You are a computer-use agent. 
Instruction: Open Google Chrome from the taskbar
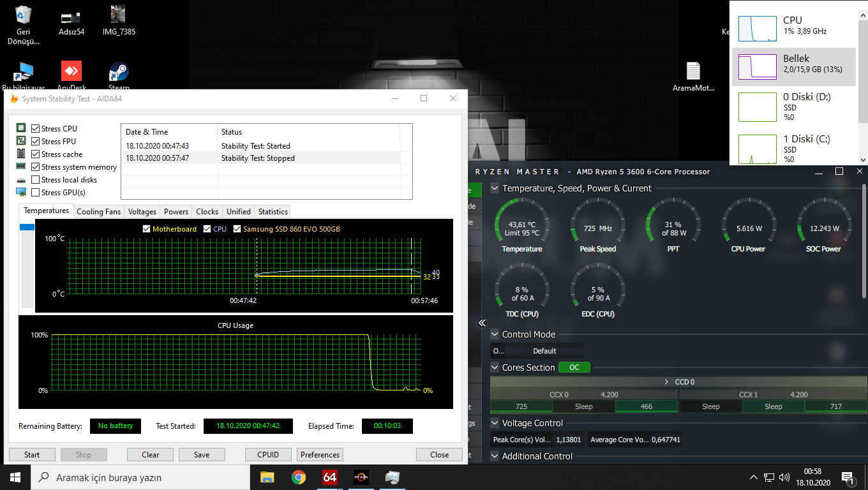[x=298, y=477]
